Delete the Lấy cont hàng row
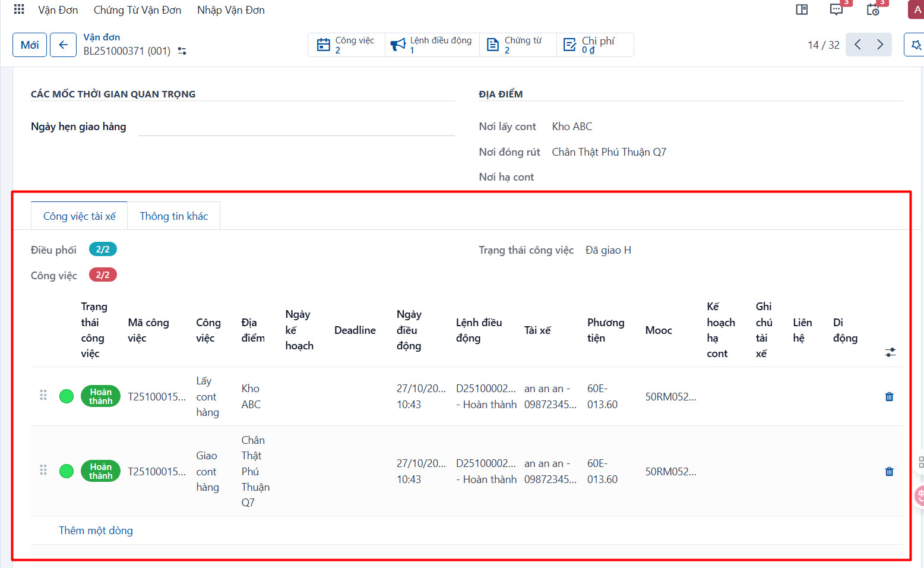 click(x=889, y=396)
